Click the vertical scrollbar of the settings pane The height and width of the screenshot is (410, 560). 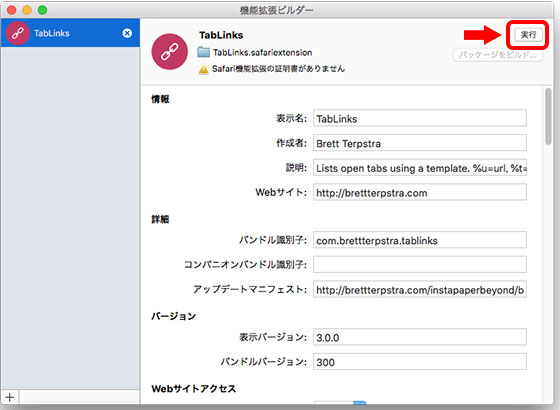[548, 116]
